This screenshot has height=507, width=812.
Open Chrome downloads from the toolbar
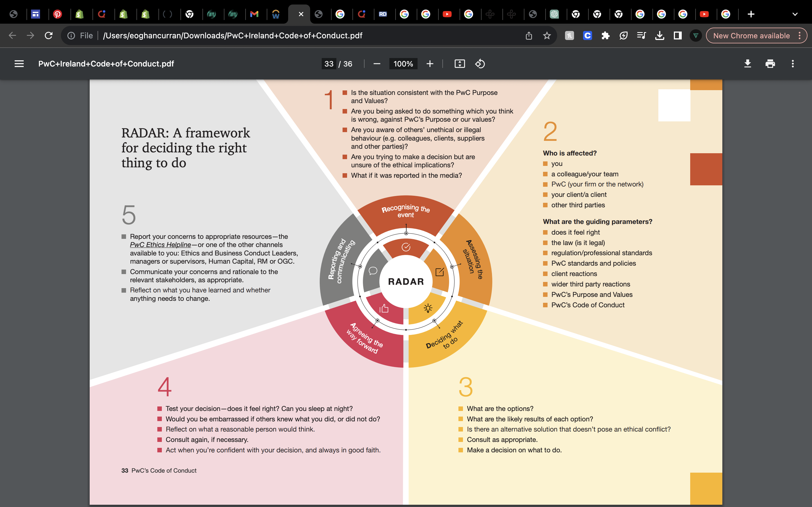660,35
